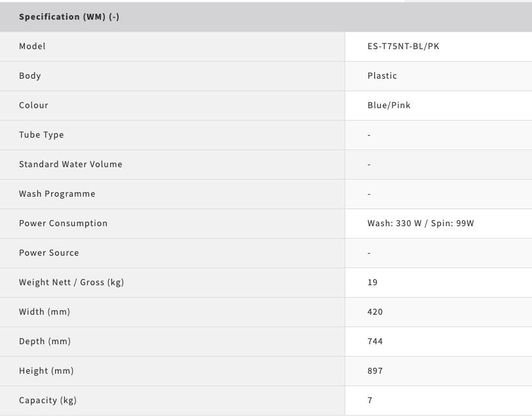
Task: Click the depth value 744
Action: (x=375, y=342)
